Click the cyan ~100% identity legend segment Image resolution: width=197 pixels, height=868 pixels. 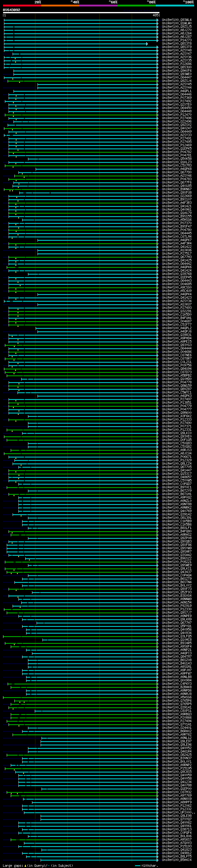coord(175,6)
